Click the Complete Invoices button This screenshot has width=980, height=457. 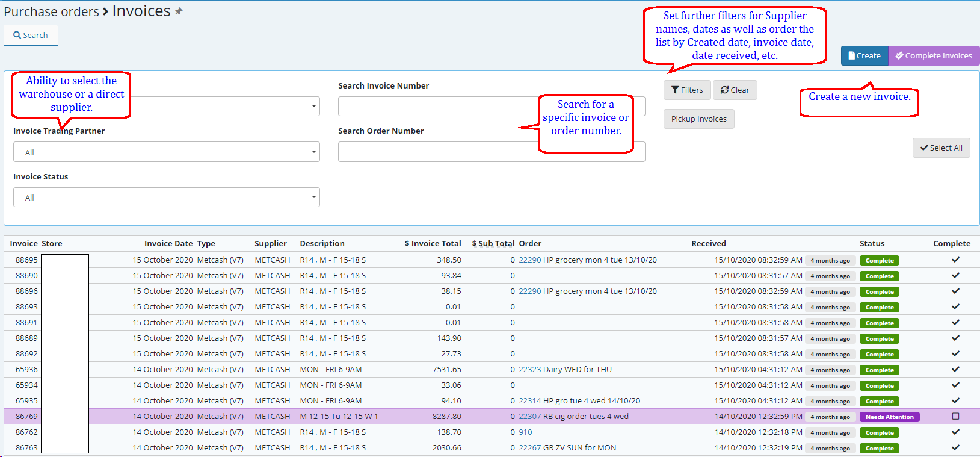coord(934,55)
